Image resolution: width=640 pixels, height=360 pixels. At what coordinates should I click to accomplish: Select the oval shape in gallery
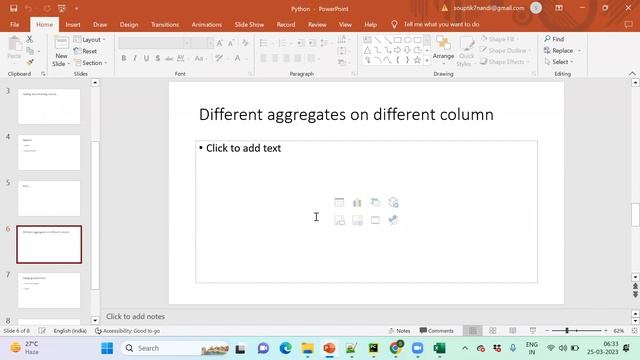tap(407, 40)
